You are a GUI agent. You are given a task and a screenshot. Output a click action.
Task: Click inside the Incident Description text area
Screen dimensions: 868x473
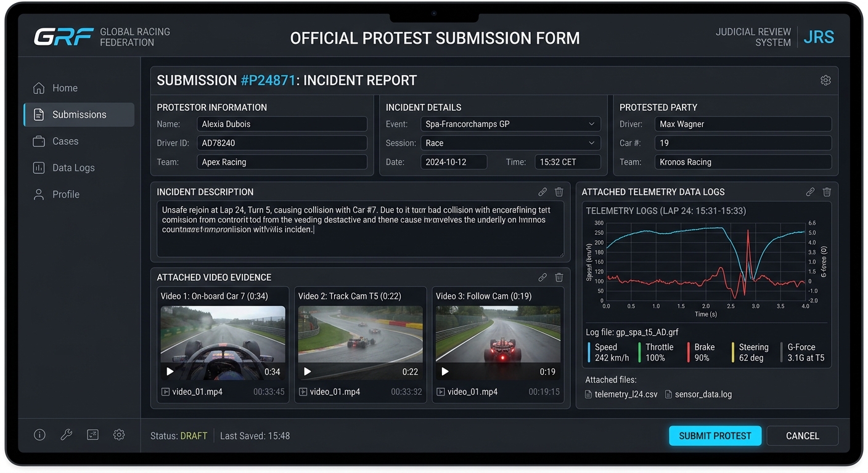click(361, 229)
